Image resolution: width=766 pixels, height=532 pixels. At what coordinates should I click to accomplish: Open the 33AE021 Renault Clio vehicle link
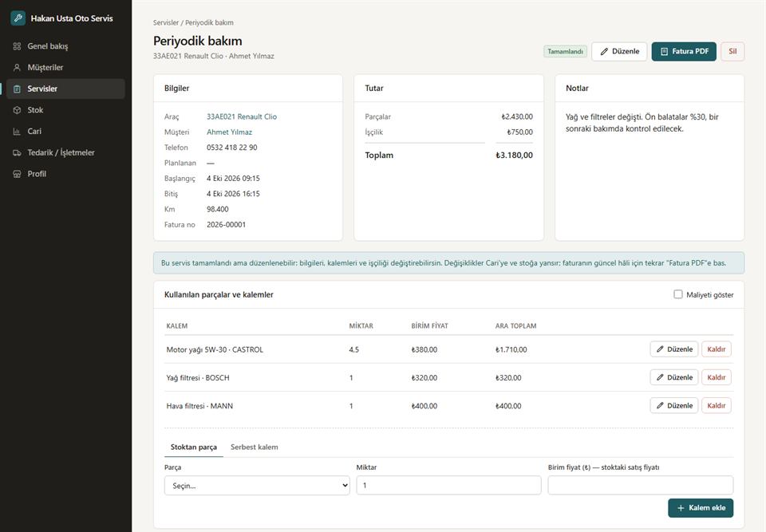click(241, 116)
